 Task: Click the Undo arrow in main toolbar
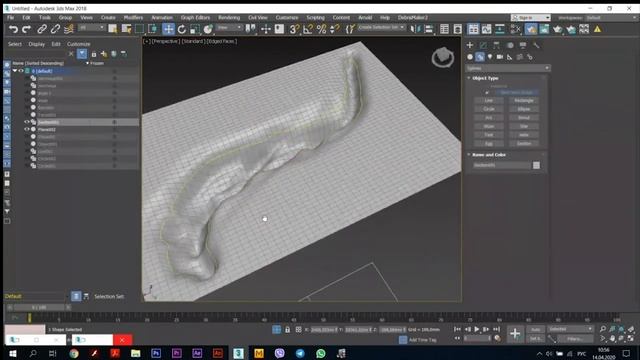[x=13, y=29]
